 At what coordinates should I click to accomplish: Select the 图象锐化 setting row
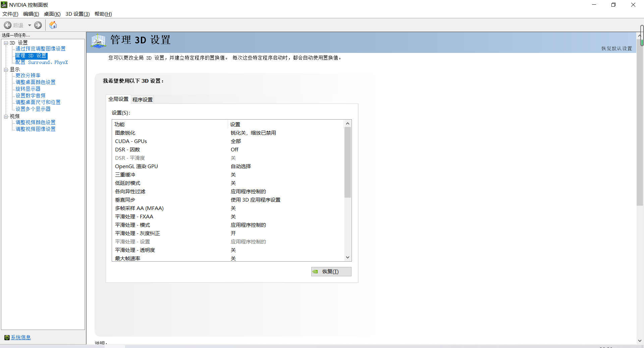pos(228,133)
